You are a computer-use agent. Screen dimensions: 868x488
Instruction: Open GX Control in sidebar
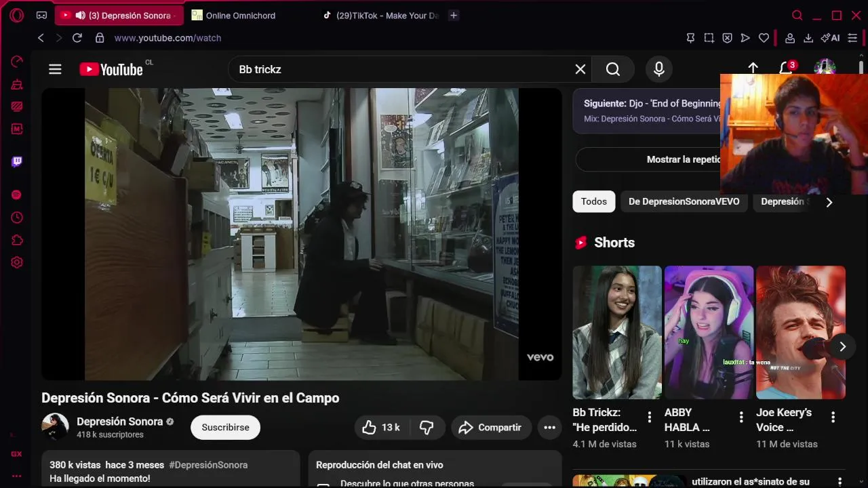[x=17, y=62]
